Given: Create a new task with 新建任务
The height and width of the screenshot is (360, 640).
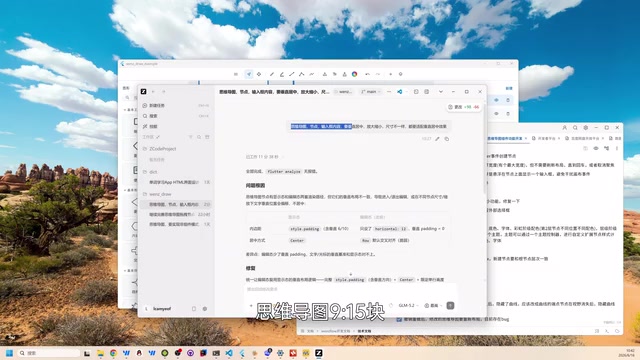Looking at the screenshot, I should click(176, 105).
